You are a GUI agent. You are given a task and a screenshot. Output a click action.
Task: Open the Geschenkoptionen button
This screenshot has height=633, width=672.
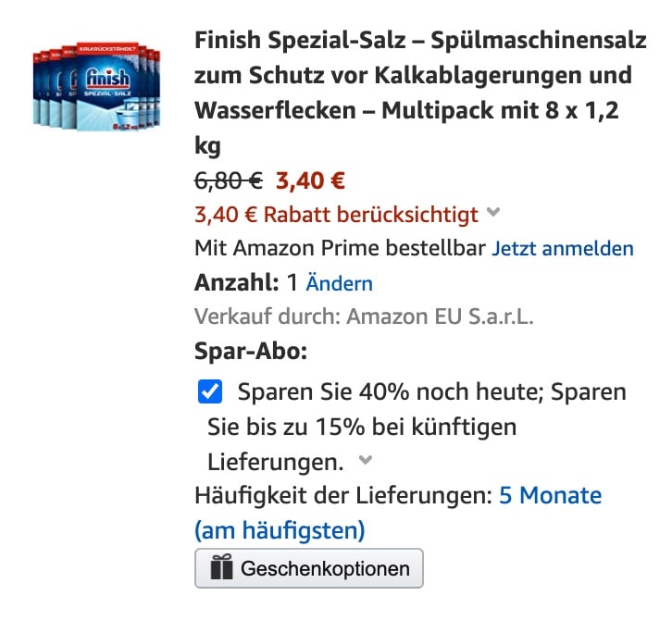pos(309,568)
